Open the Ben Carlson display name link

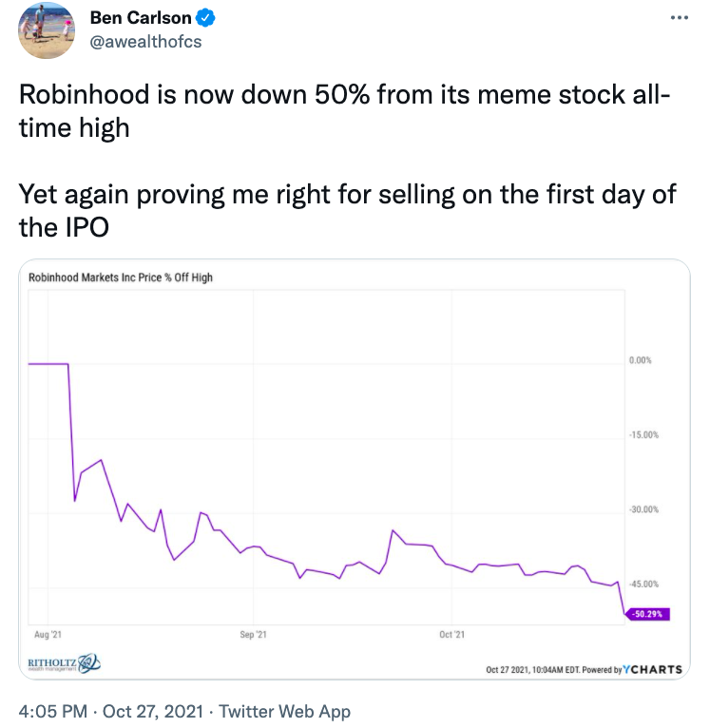point(140,18)
